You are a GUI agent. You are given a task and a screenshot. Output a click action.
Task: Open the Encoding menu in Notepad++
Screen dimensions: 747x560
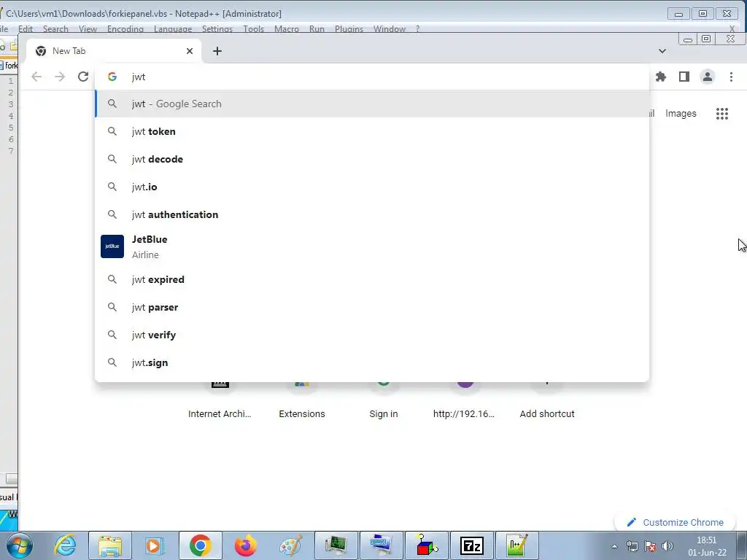click(125, 29)
